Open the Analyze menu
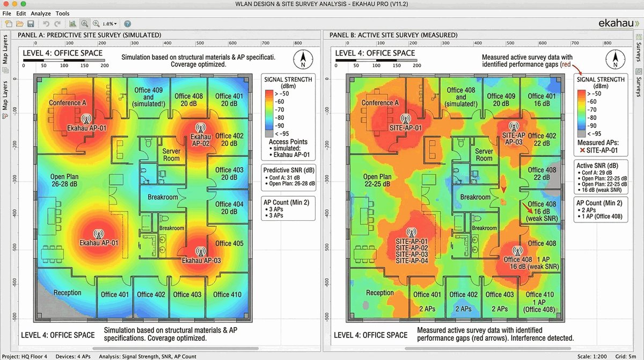The height and width of the screenshot is (360, 644). 41,13
